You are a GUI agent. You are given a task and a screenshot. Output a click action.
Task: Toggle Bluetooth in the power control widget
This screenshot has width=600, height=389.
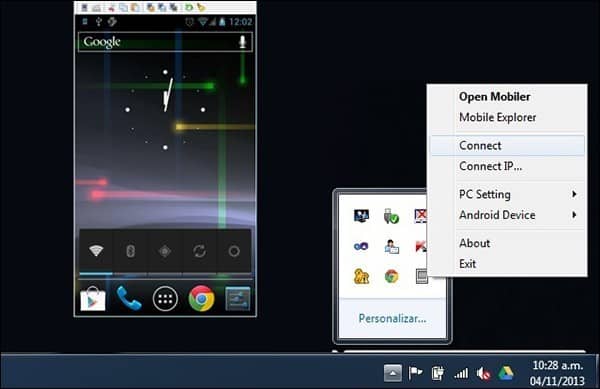tap(130, 251)
